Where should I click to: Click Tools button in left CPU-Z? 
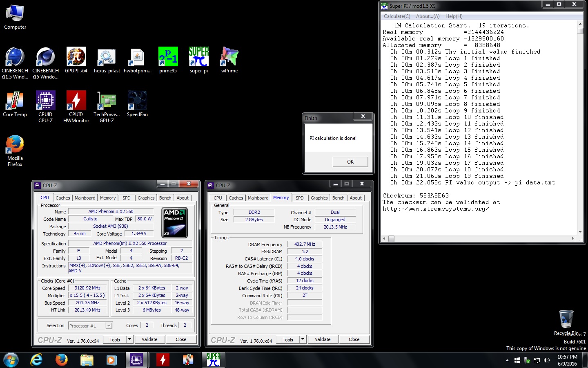tap(115, 339)
